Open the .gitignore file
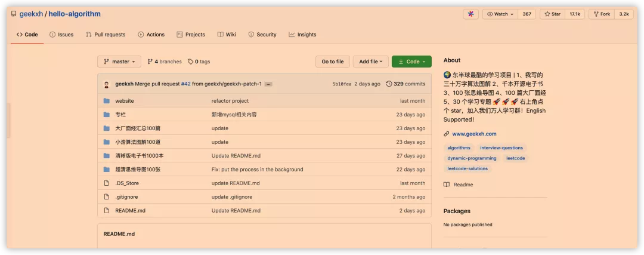This screenshot has height=255, width=644. point(126,197)
